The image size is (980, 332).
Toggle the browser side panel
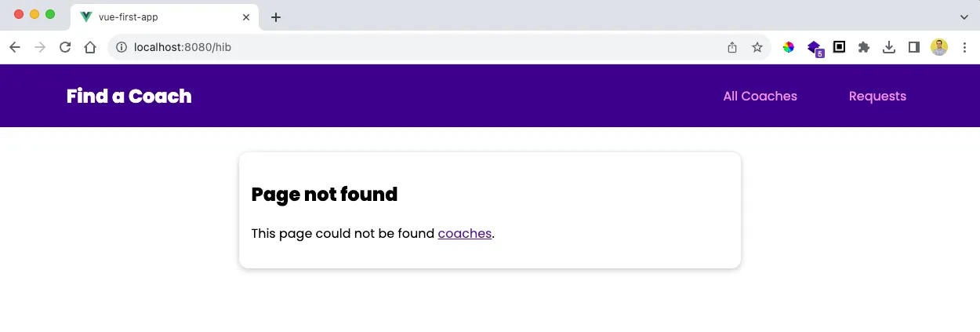click(914, 47)
